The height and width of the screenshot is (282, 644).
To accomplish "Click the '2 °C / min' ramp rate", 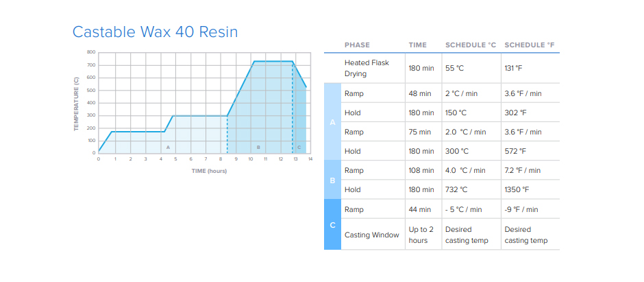I will click(x=461, y=93).
